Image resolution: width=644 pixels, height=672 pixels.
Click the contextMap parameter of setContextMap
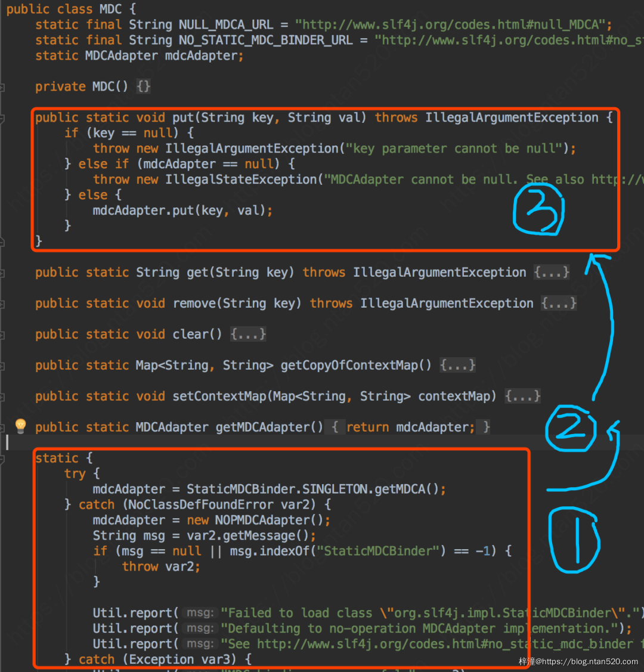pos(454,396)
